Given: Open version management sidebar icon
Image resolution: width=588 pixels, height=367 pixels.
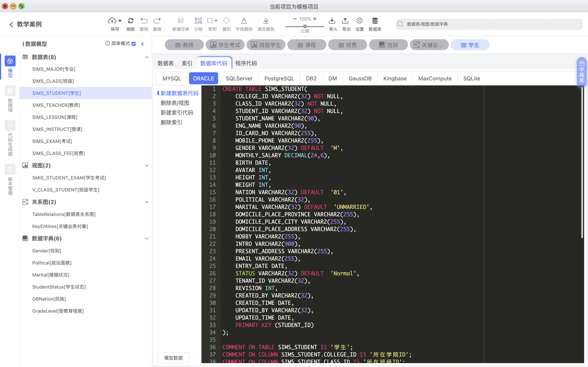Looking at the screenshot, I should [x=10, y=169].
